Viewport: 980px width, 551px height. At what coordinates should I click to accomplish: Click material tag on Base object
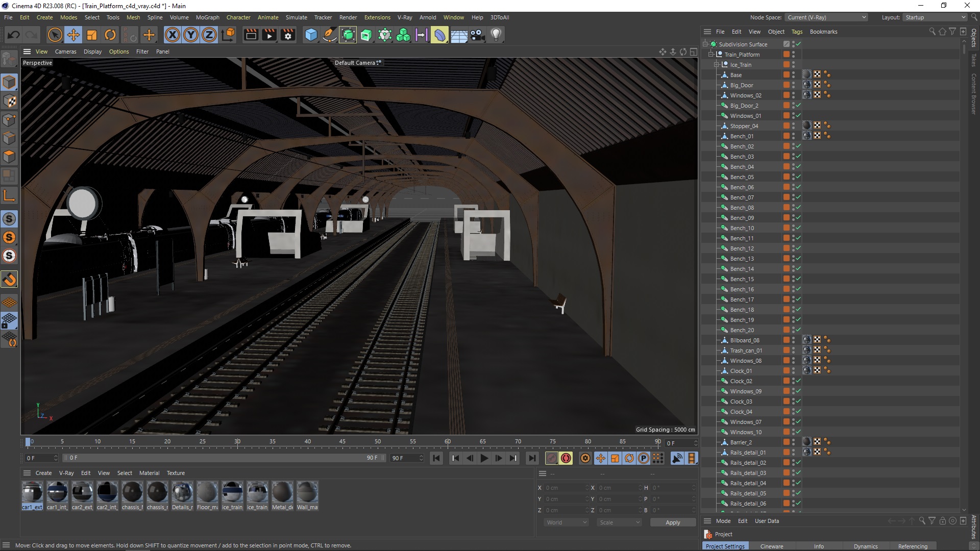[x=806, y=75]
